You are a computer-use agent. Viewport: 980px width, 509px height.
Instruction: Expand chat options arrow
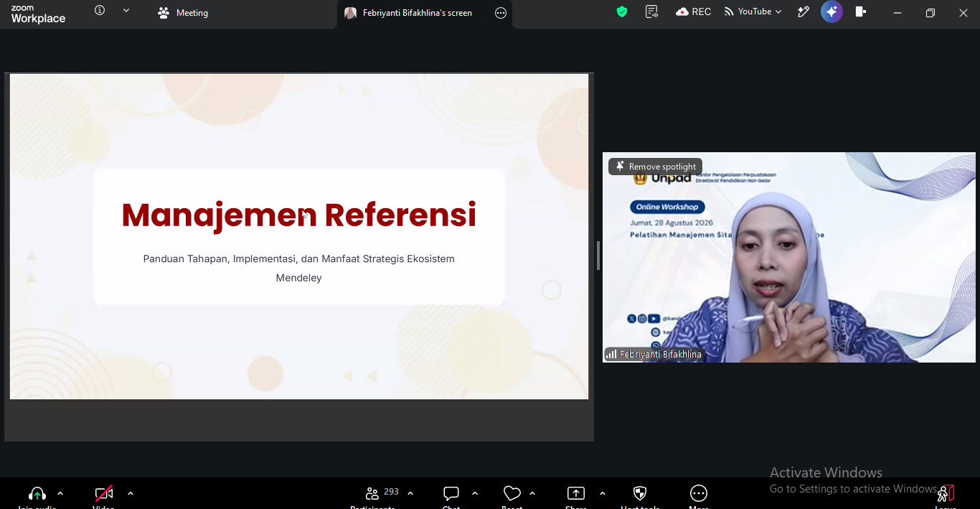click(x=475, y=493)
